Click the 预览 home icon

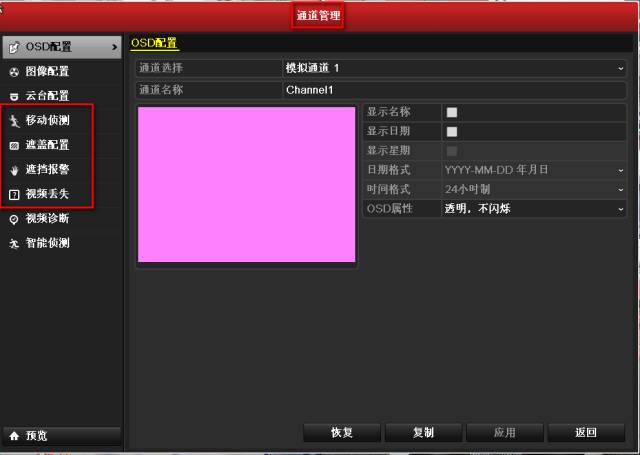click(x=14, y=436)
